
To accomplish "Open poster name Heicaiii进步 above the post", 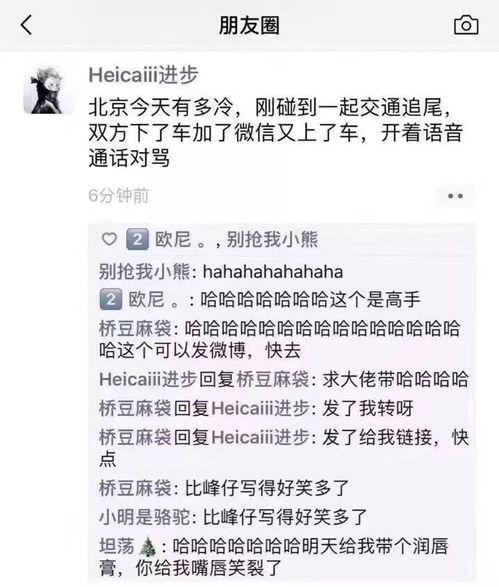I will 143,75.
